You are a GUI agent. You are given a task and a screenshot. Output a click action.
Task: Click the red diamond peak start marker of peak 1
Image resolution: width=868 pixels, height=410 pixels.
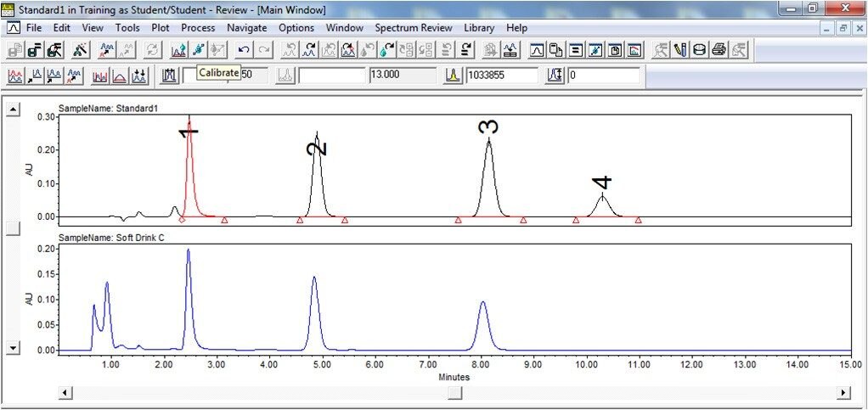click(x=182, y=220)
